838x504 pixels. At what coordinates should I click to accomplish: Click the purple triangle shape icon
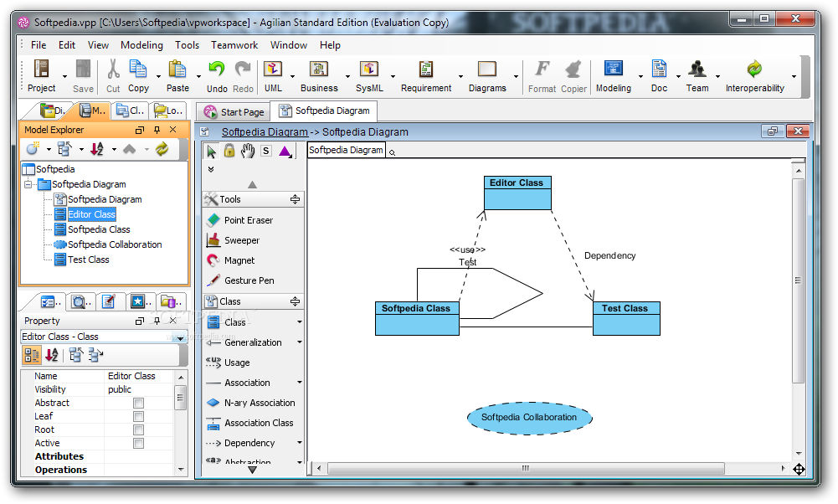(285, 152)
